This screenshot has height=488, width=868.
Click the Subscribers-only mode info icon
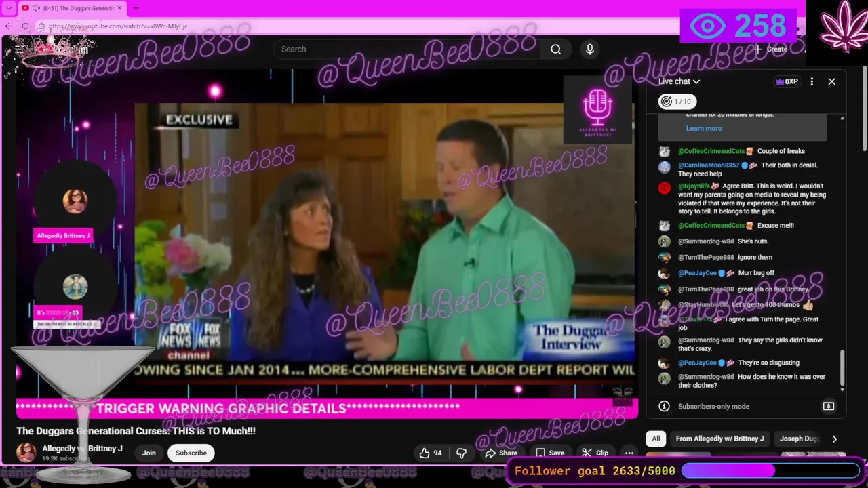pos(664,406)
